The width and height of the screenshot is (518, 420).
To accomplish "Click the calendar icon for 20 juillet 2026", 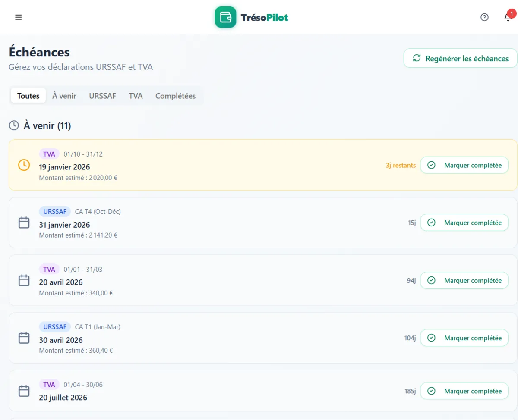I will 24,391.
